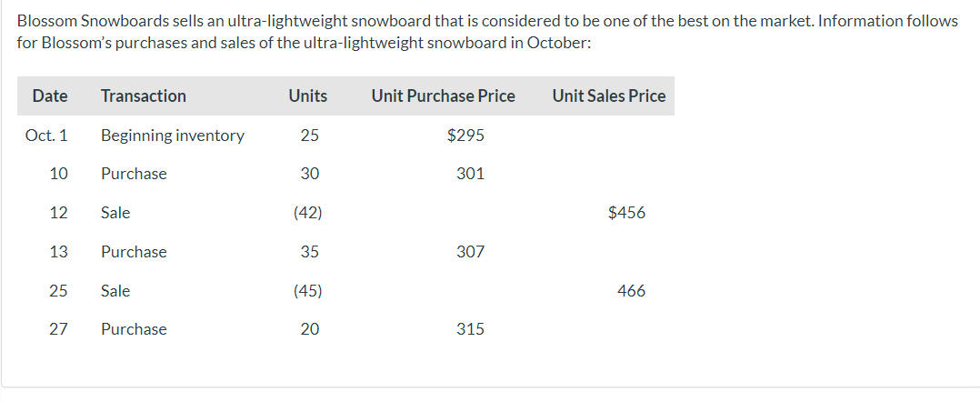980x402 pixels.
Task: Select the Oct. 1 date cell
Action: (x=46, y=136)
